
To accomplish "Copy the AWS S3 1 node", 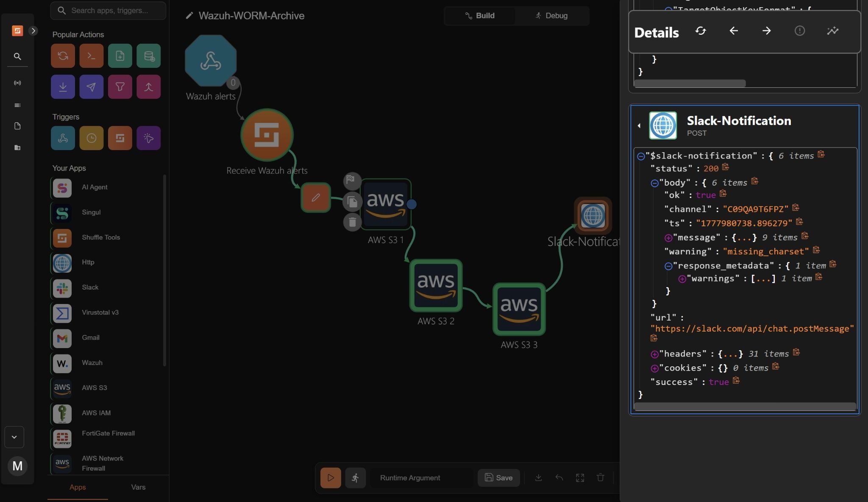I will [x=352, y=201].
